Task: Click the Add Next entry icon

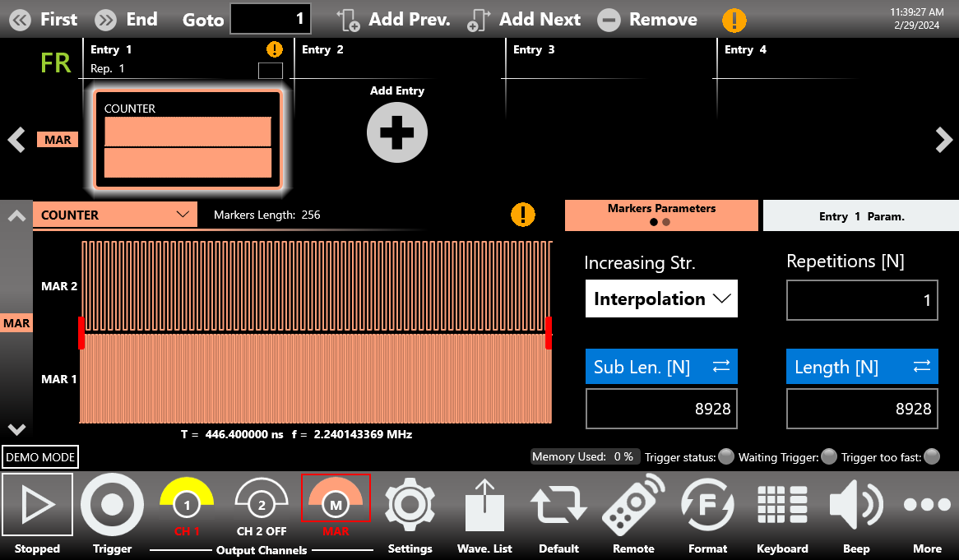Action: coord(479,20)
